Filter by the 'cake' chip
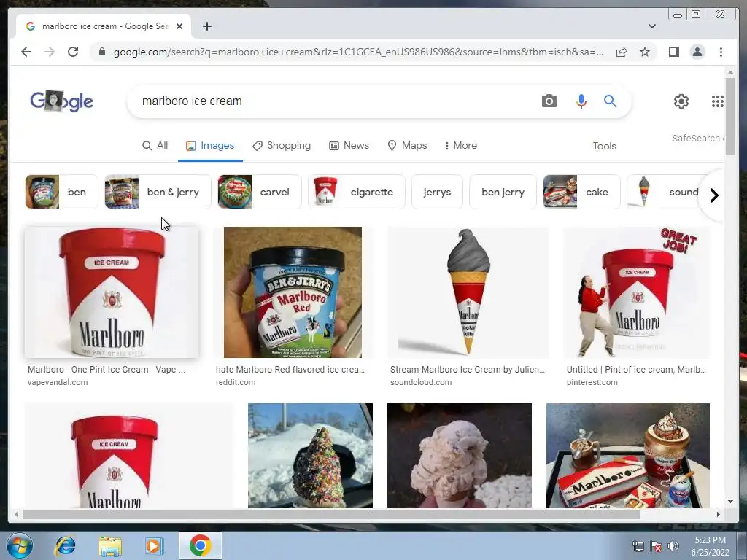This screenshot has width=747, height=560. coord(581,192)
